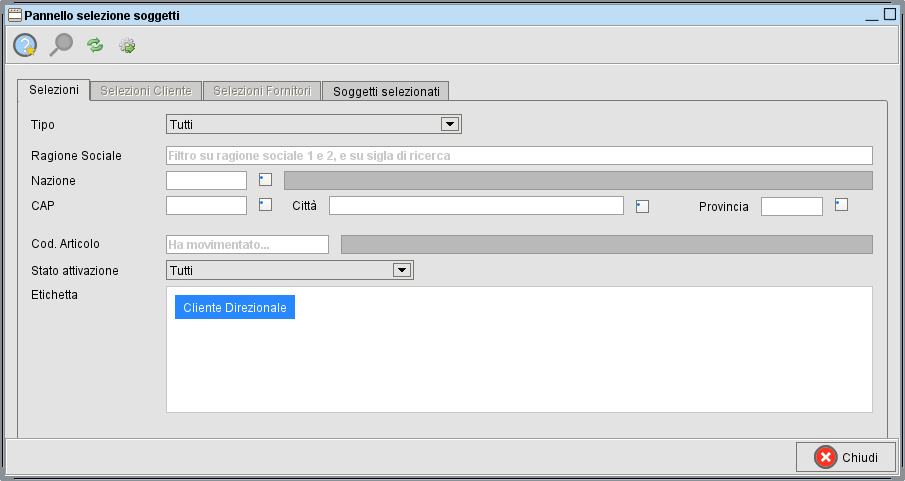The width and height of the screenshot is (905, 481).
Task: Open the Soggetti selezionati tab
Action: coord(386,91)
